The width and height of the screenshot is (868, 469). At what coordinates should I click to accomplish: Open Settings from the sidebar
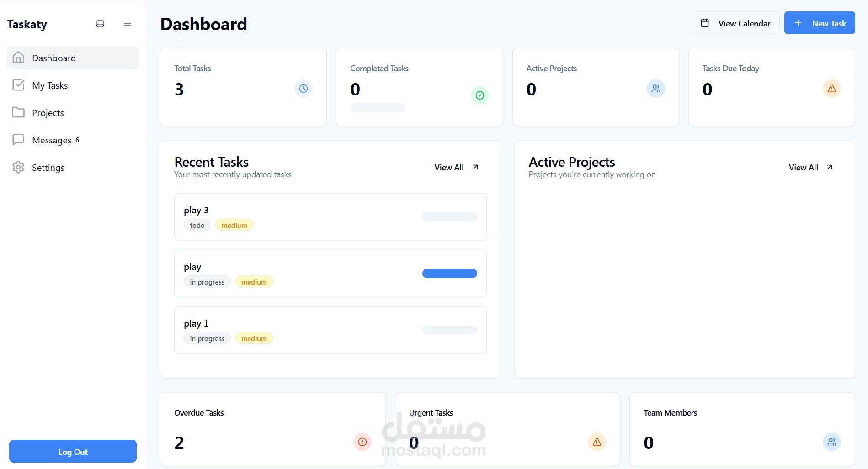pos(73,167)
